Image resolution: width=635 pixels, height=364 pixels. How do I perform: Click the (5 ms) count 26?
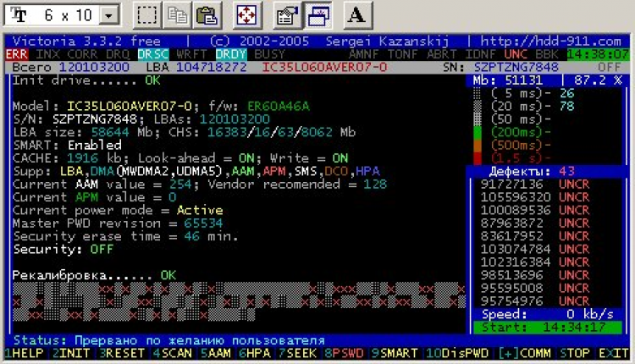click(567, 93)
